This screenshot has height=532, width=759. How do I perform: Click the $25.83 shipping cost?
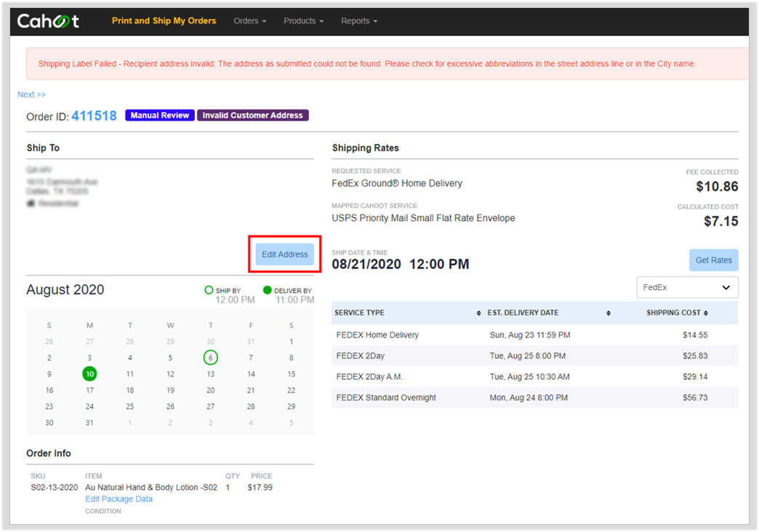tap(695, 356)
